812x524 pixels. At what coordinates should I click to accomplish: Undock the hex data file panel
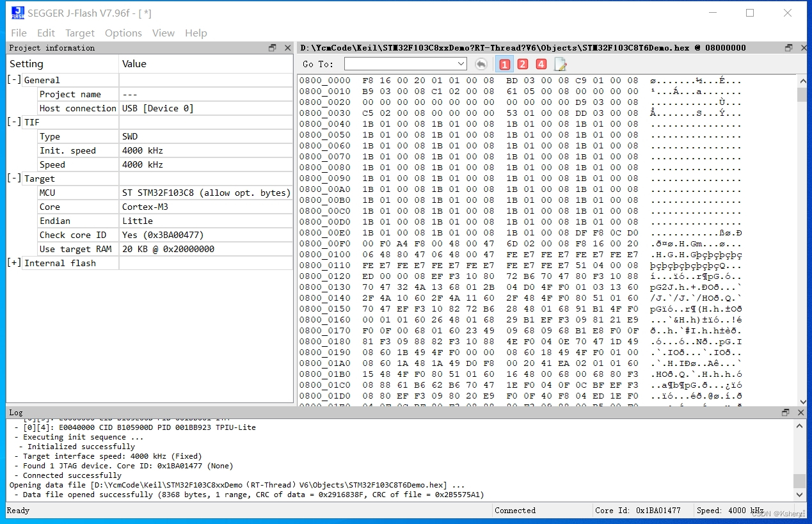[x=788, y=48]
